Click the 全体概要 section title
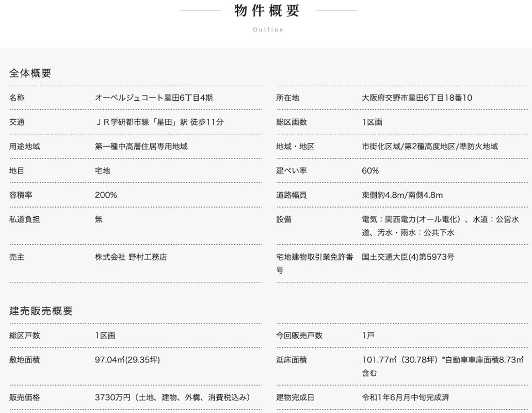The width and height of the screenshot is (532, 413). coord(30,73)
